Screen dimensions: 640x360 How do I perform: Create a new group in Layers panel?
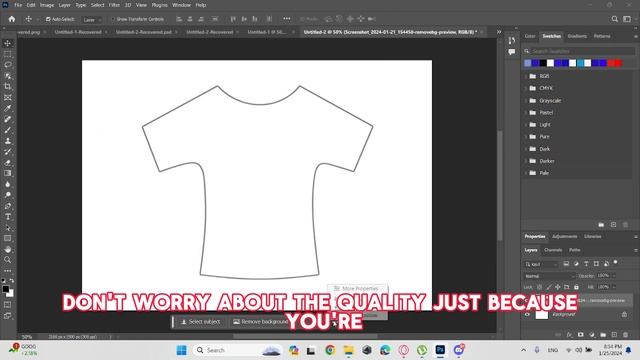tap(603, 335)
